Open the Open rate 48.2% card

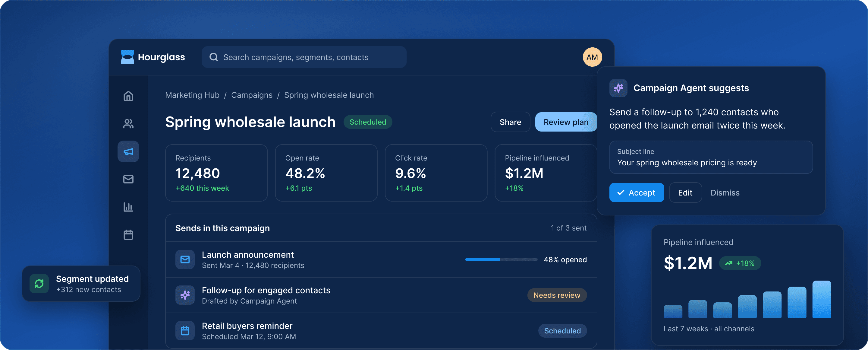(x=326, y=173)
